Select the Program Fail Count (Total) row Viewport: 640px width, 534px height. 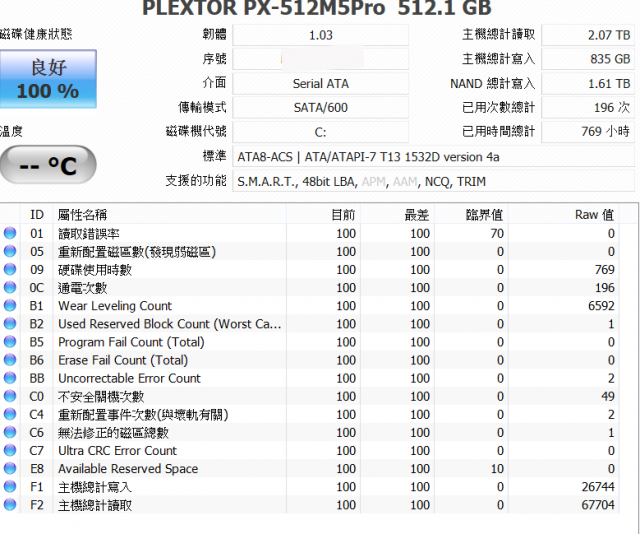[309, 342]
